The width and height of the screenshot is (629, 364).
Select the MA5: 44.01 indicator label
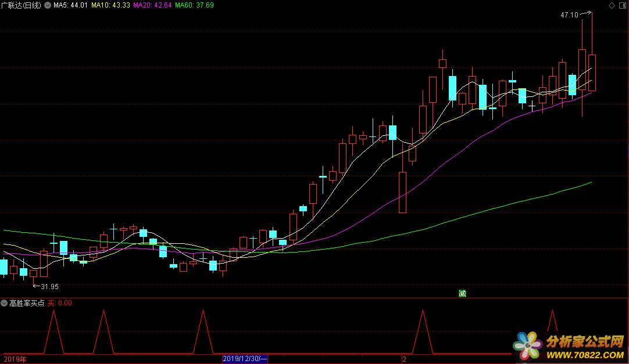tap(70, 5)
